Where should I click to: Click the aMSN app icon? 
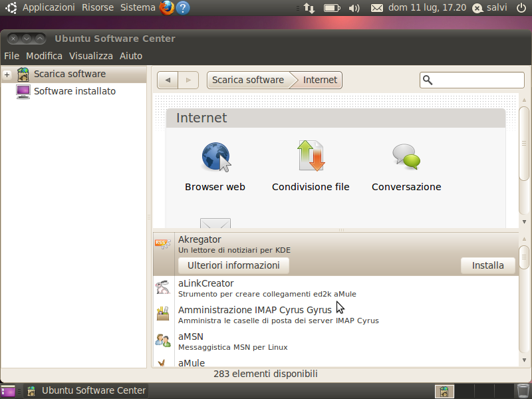163,340
